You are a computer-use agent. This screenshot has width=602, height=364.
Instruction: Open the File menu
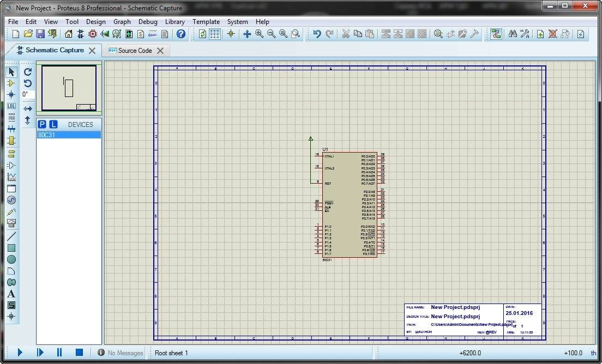(x=13, y=22)
